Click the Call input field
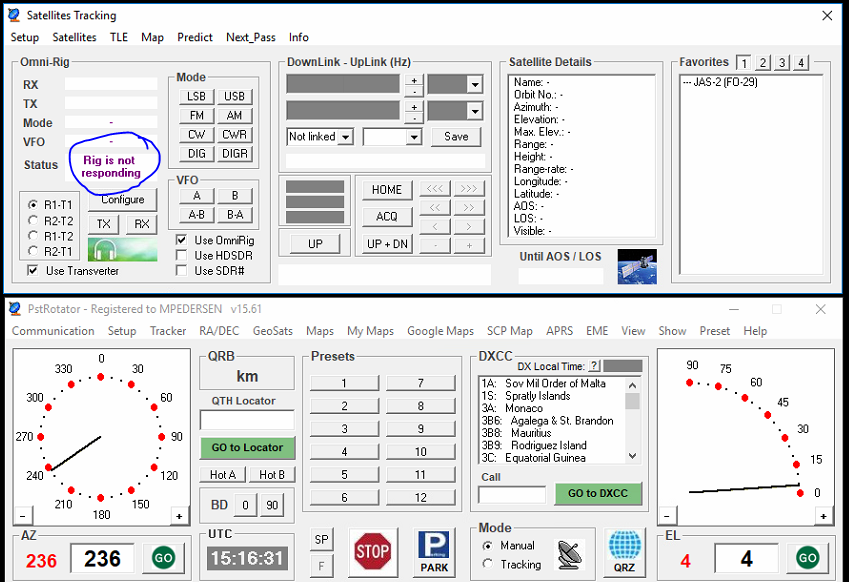 click(512, 494)
